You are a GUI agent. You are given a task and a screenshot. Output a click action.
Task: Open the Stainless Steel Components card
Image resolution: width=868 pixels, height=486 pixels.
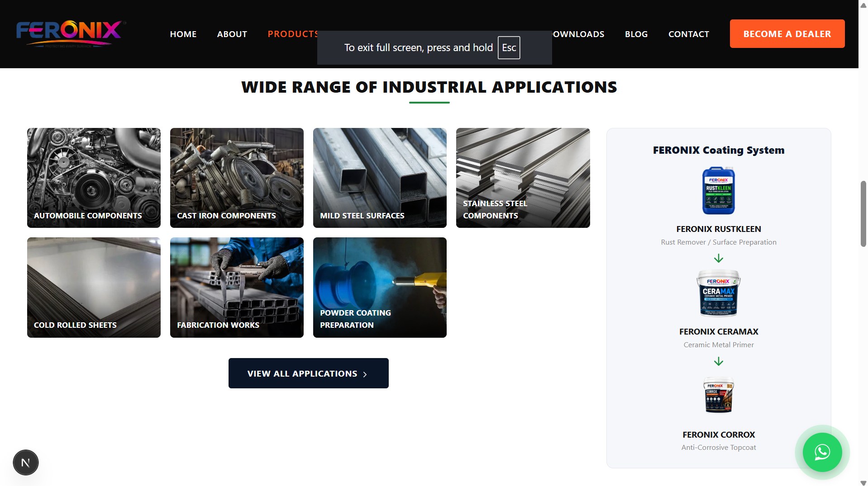[x=523, y=178]
